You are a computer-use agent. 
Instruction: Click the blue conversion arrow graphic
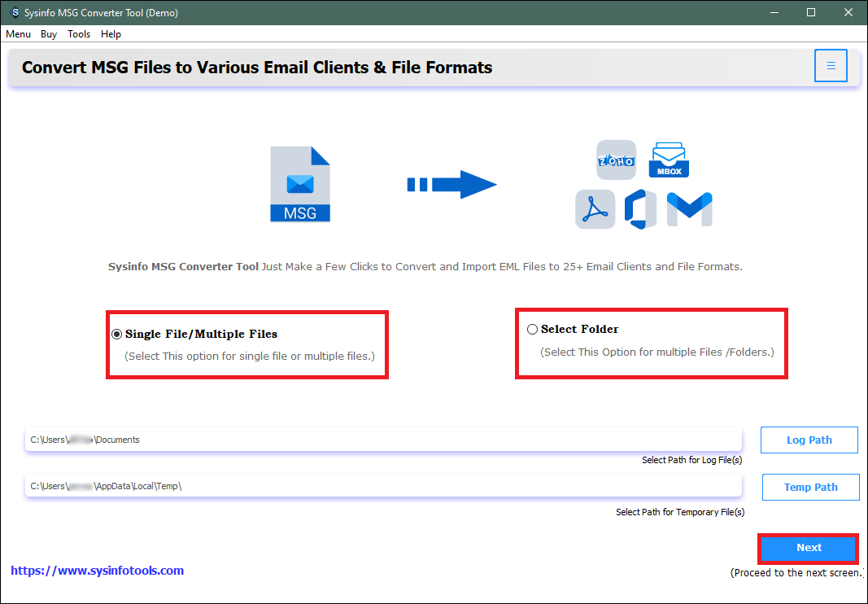coord(451,185)
